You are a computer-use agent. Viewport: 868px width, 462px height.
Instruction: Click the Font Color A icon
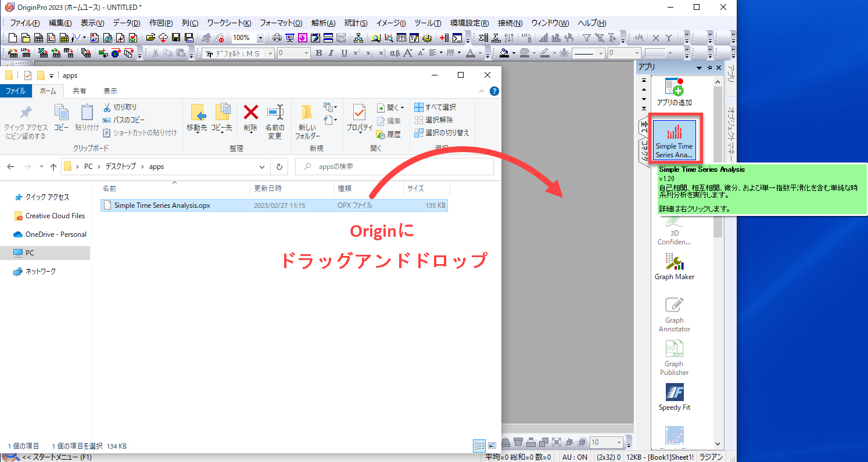click(x=471, y=53)
